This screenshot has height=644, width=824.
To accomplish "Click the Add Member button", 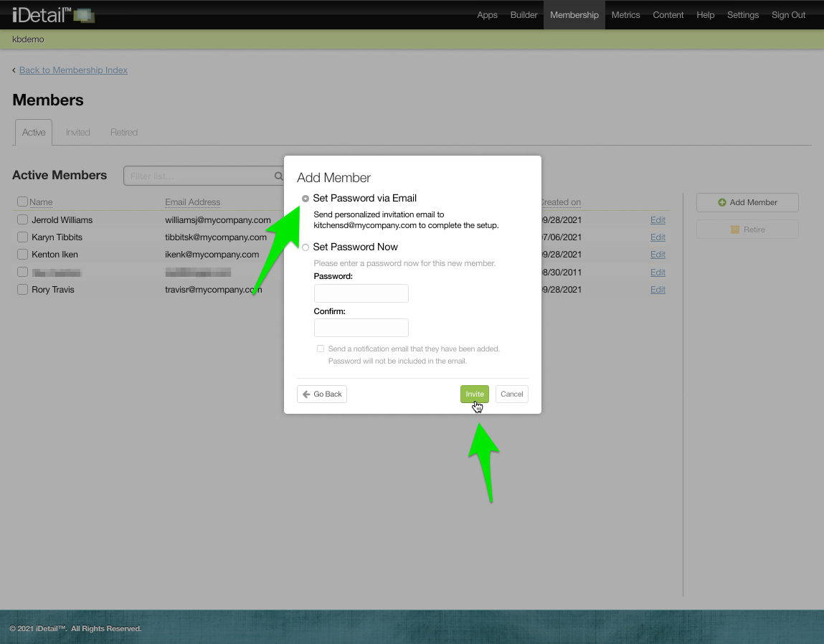I will point(747,202).
